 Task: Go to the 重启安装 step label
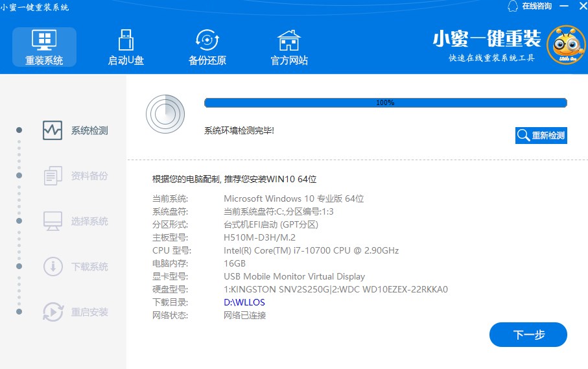(89, 312)
